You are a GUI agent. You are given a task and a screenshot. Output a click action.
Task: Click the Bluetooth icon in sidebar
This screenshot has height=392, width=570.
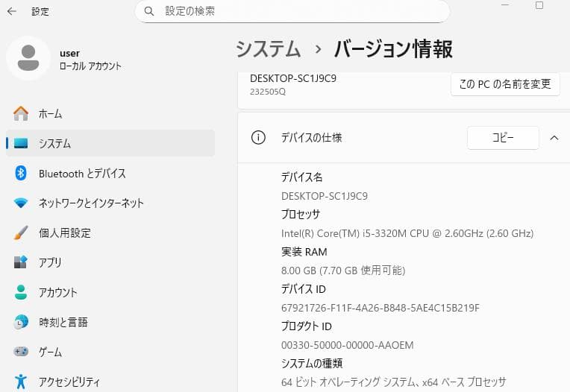(21, 173)
